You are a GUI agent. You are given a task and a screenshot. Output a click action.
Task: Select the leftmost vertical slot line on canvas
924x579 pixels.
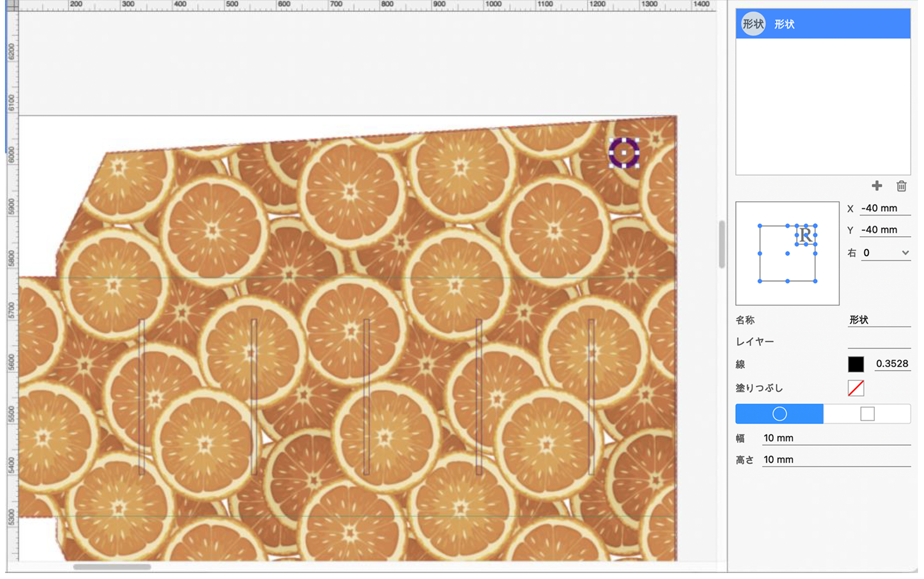pos(141,397)
